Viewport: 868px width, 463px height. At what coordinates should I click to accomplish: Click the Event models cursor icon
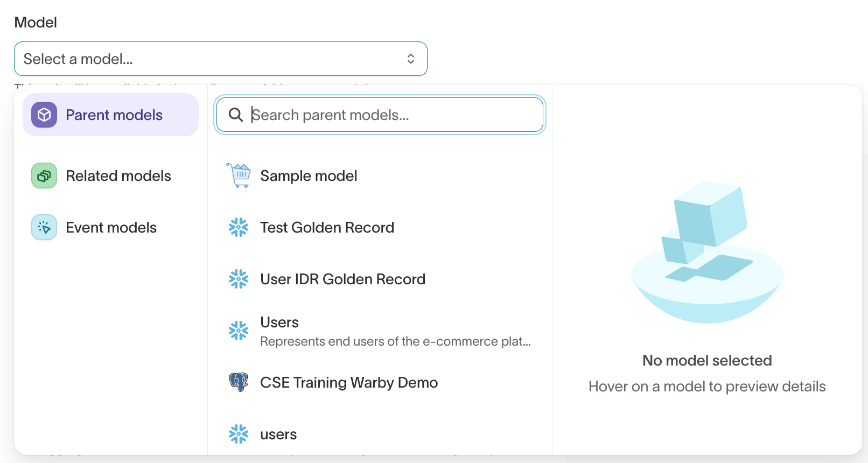[44, 227]
